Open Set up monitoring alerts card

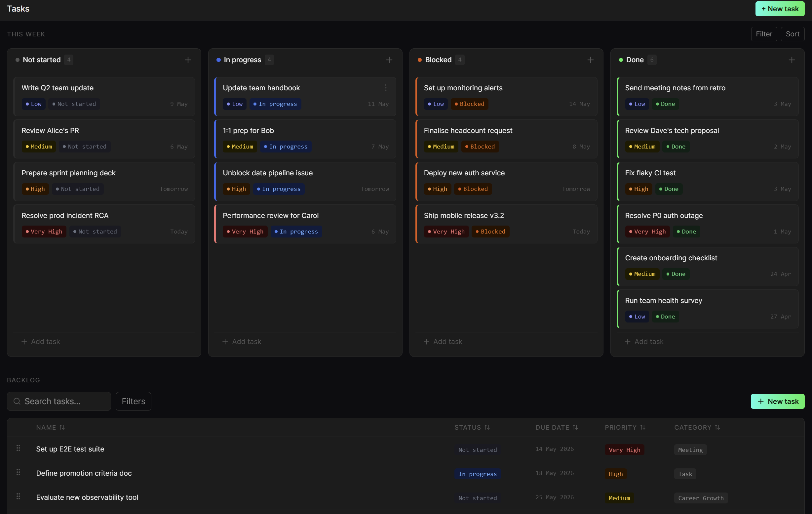[x=507, y=97]
